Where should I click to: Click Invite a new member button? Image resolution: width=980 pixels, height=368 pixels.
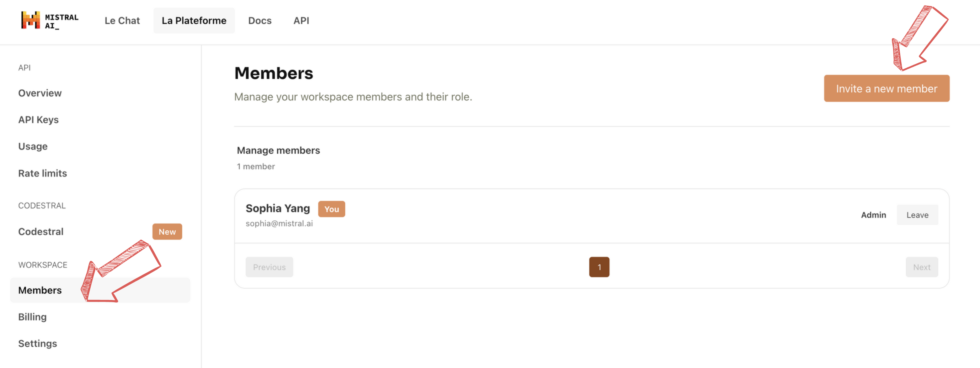(887, 89)
